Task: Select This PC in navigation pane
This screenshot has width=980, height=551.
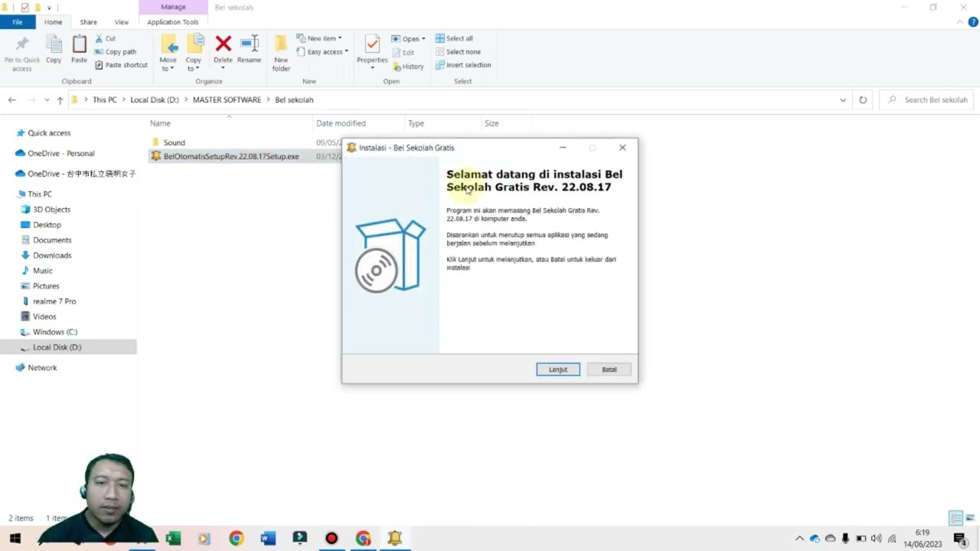Action: pyautogui.click(x=40, y=194)
